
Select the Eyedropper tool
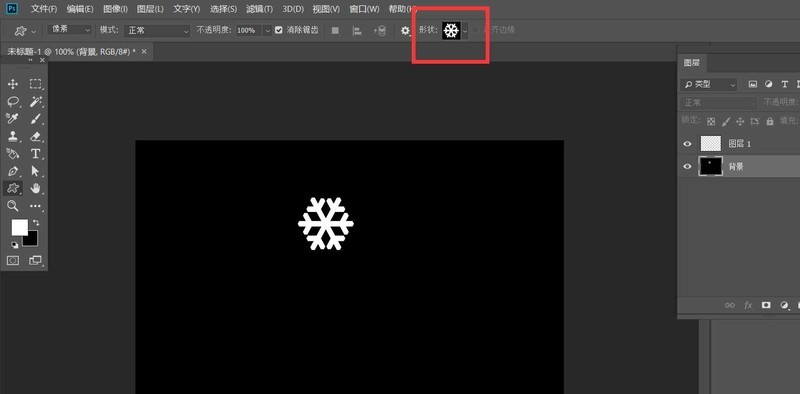coord(13,119)
